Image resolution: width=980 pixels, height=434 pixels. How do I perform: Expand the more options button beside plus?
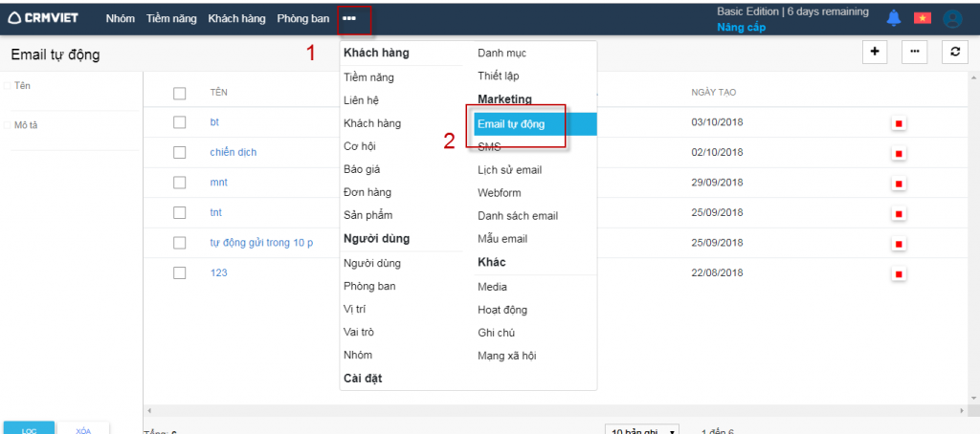tap(915, 53)
